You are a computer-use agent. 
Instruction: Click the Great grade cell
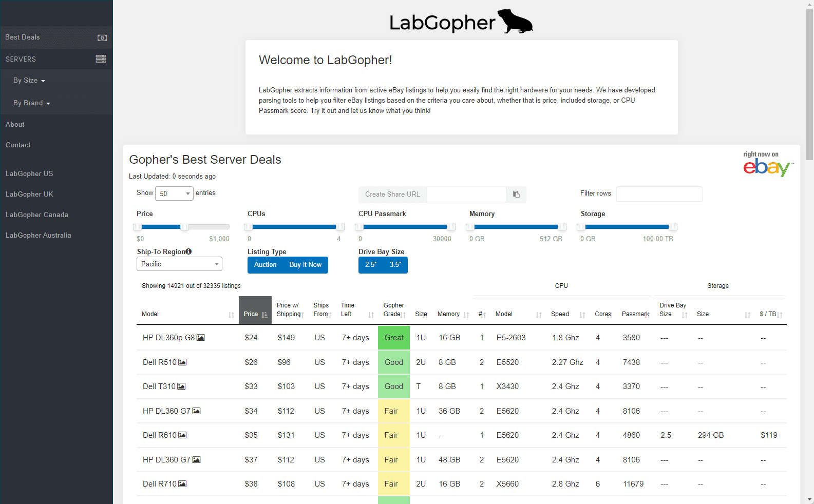coord(394,338)
